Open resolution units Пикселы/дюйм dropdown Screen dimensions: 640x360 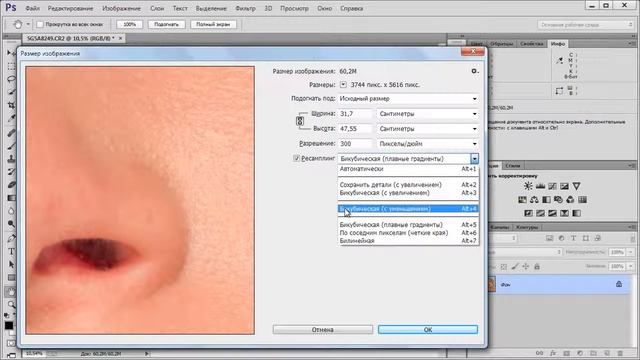pos(427,144)
